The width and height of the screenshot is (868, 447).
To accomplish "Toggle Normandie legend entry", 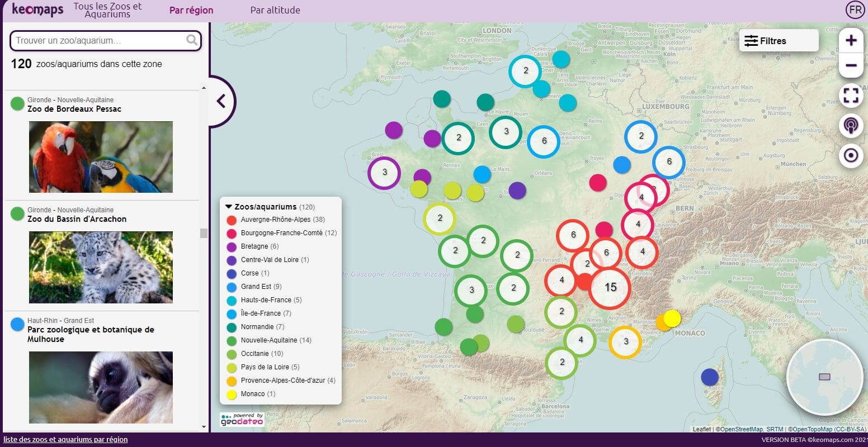I will 255,327.
